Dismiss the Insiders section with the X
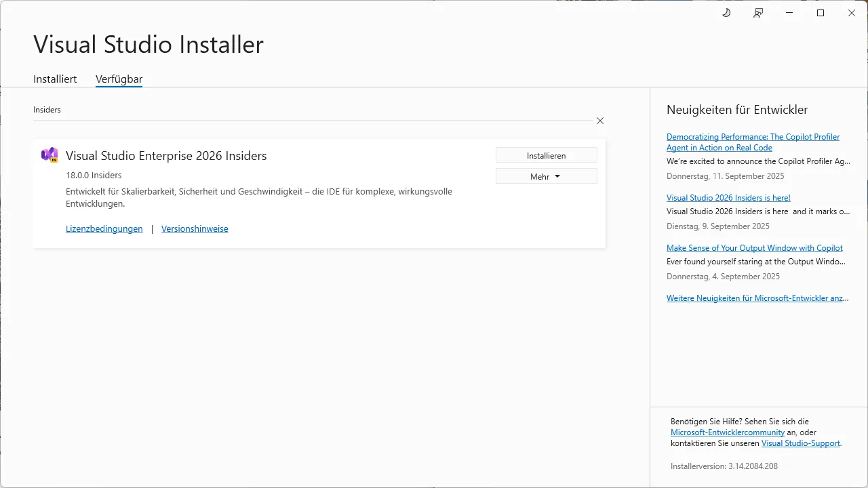 [600, 121]
